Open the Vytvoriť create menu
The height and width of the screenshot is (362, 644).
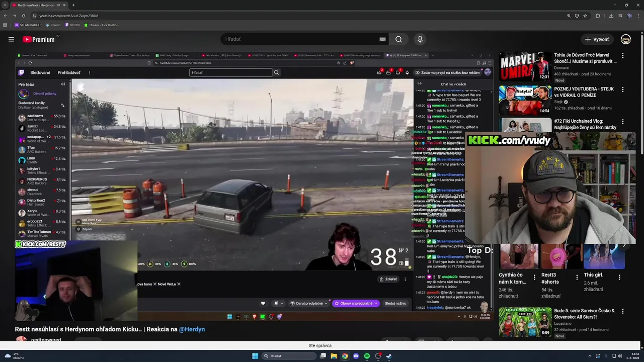(x=597, y=39)
